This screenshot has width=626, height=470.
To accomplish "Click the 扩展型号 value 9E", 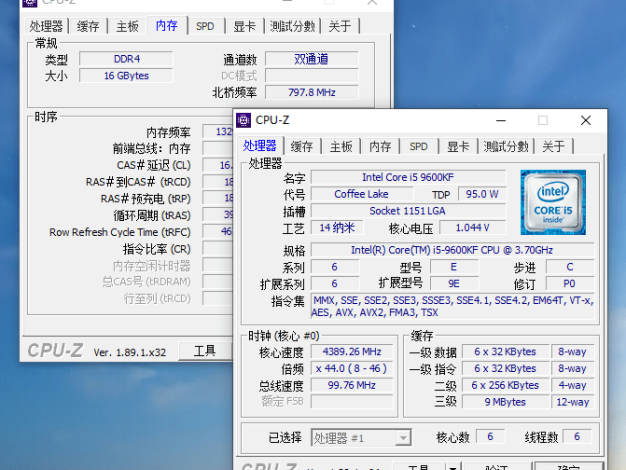I will [454, 284].
